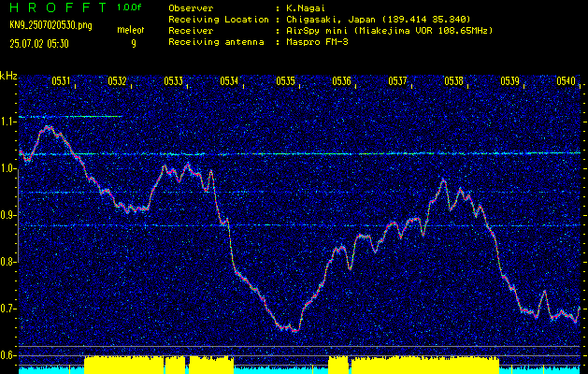Select the 0532 time marker
The image size is (588, 374).
point(117,80)
